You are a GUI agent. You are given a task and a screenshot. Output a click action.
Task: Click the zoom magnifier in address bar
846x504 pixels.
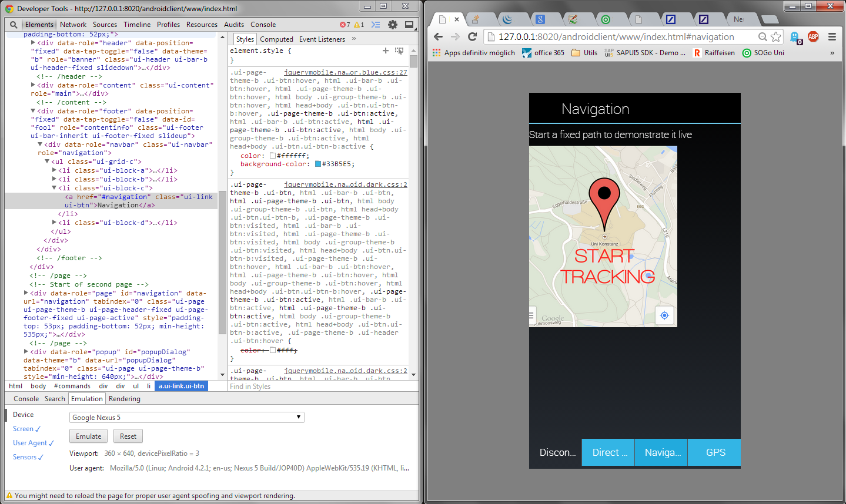[x=763, y=36]
